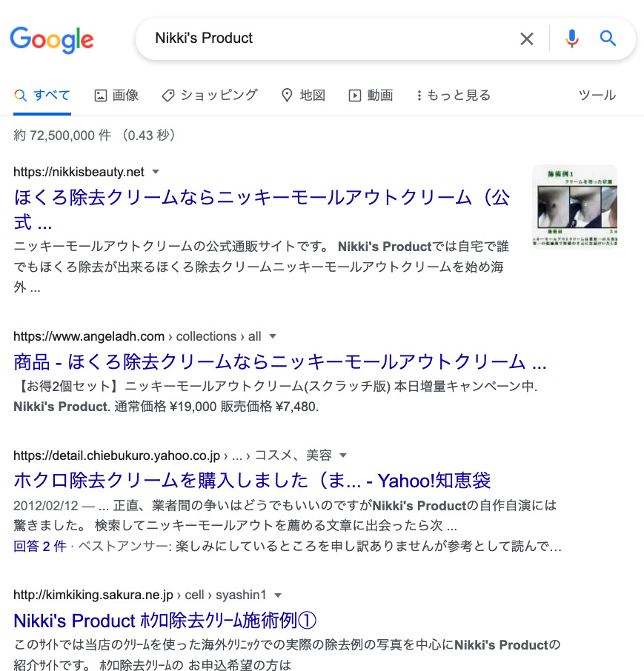Expand dropdown arrow beside kimkiking.sakura.ne.jp URL
644x671 pixels.
tap(278, 595)
